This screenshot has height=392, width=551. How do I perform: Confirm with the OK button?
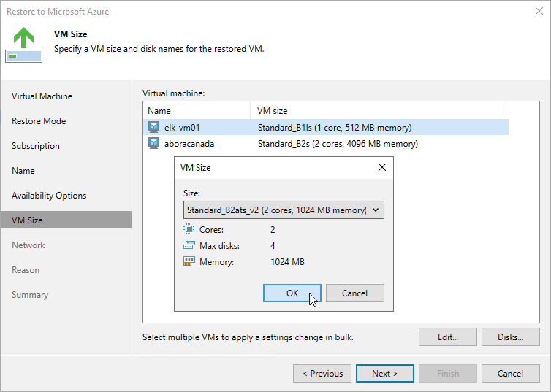[x=292, y=293]
